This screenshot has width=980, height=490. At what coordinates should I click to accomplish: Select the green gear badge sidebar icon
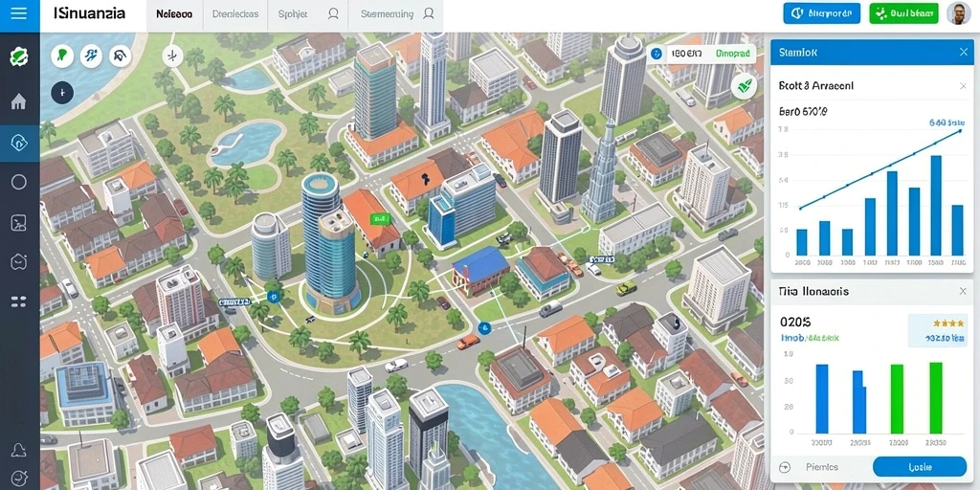tap(19, 56)
